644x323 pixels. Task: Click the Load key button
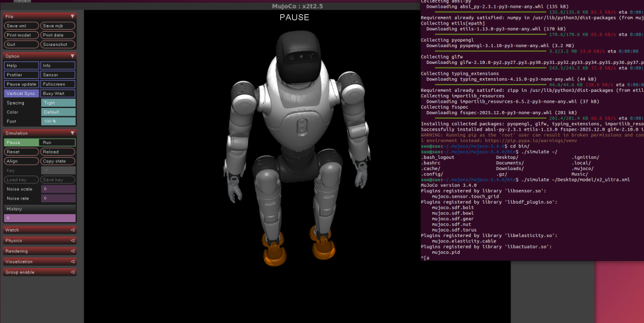tap(21, 180)
